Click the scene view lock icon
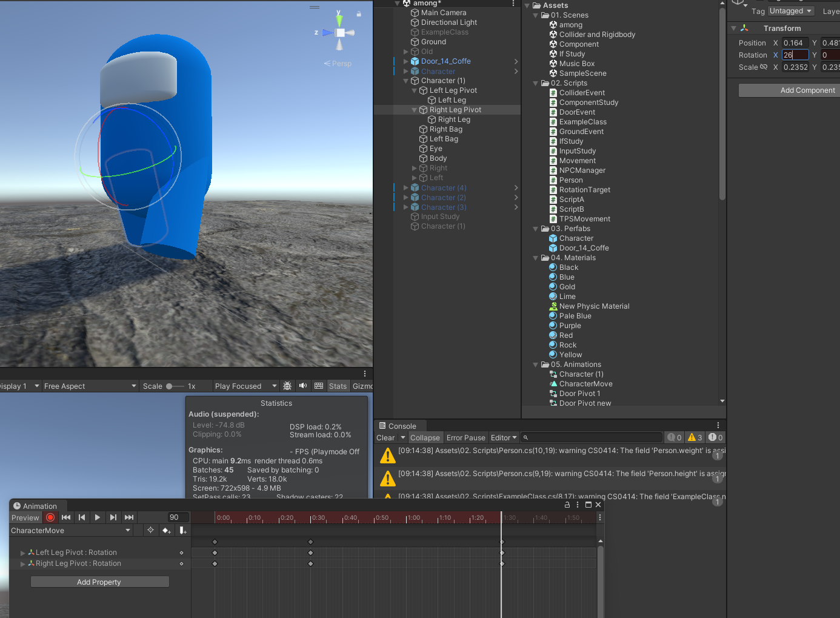The width and height of the screenshot is (840, 618). (x=359, y=13)
